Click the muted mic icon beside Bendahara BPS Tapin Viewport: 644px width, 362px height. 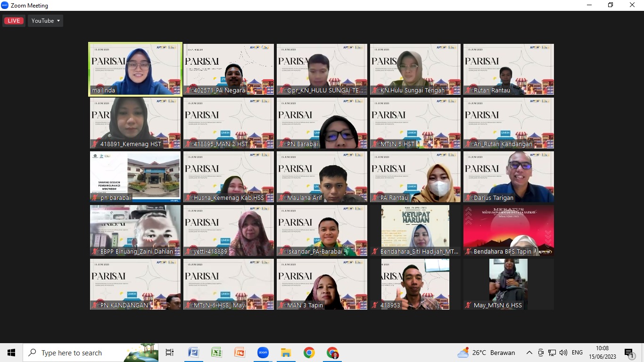[469, 251]
